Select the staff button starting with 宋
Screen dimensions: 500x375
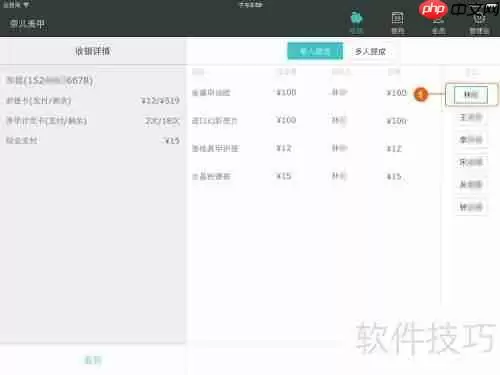tap(471, 162)
